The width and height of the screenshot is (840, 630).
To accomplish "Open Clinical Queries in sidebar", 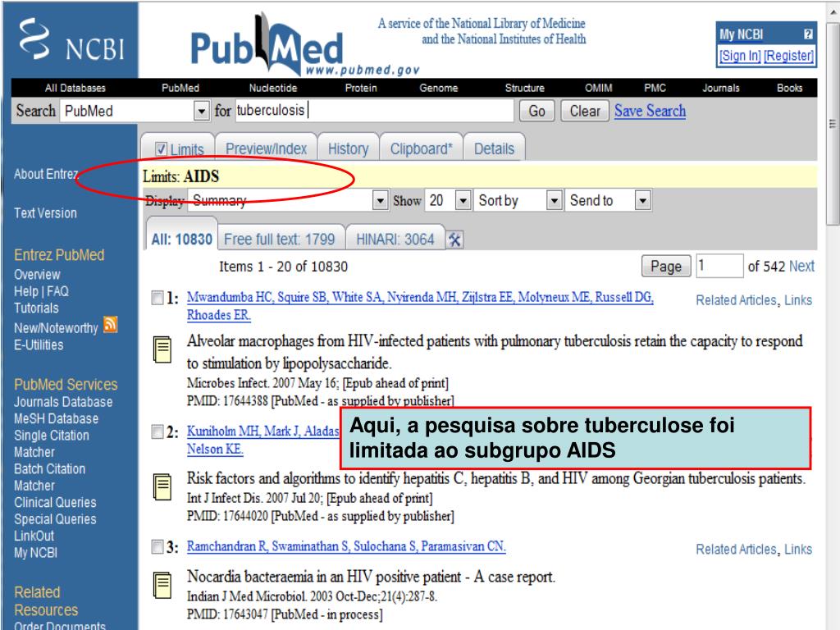I will click(x=55, y=503).
